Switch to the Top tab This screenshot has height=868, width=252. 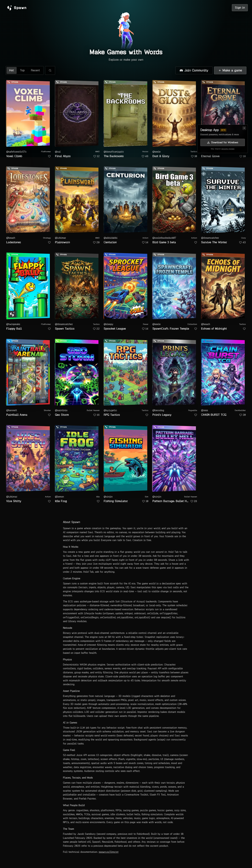[x=22, y=70]
